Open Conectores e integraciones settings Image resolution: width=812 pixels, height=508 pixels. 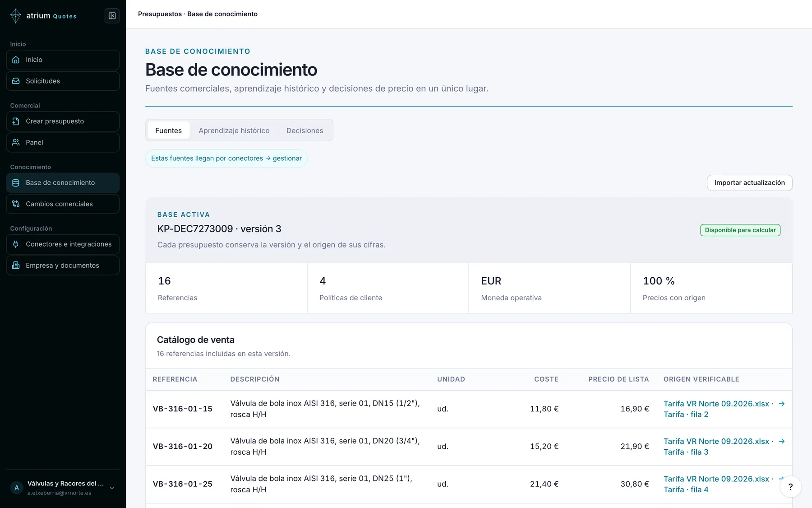(63, 244)
